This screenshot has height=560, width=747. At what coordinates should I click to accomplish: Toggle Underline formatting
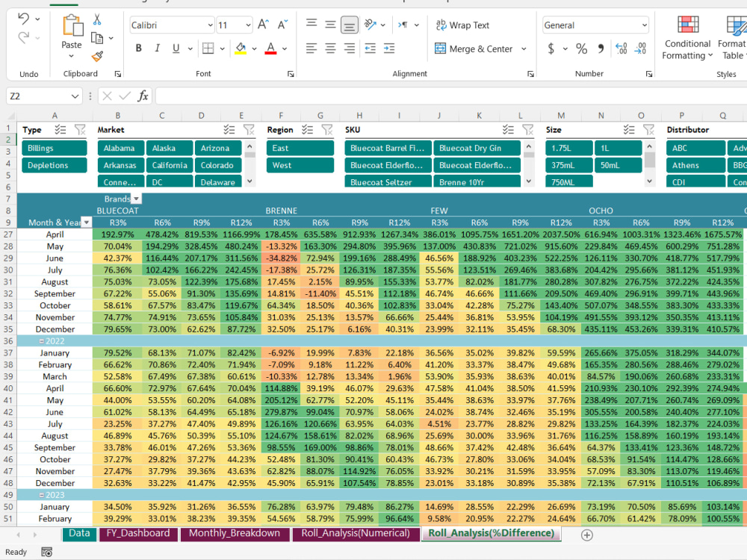[176, 48]
